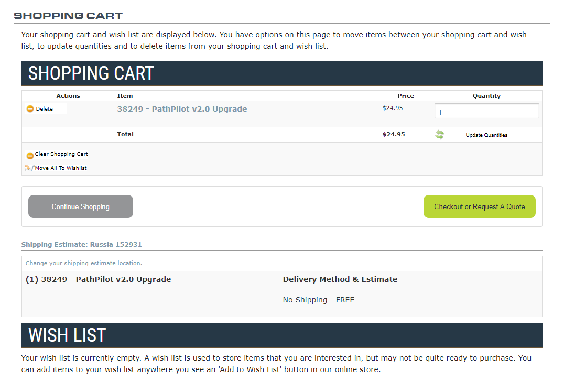This screenshot has height=392, width=564.
Task: Choose the Move All To Wishlist text link
Action: click(x=61, y=168)
